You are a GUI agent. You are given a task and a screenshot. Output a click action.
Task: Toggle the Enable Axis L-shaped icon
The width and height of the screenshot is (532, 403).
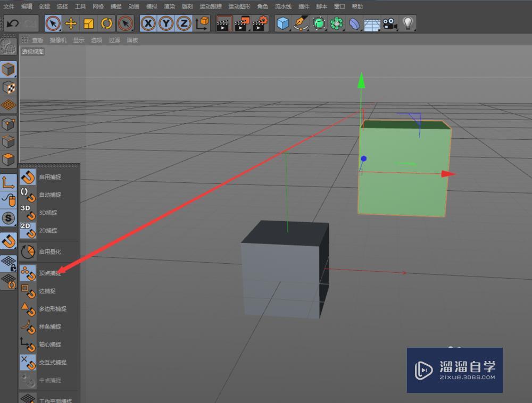click(x=9, y=182)
